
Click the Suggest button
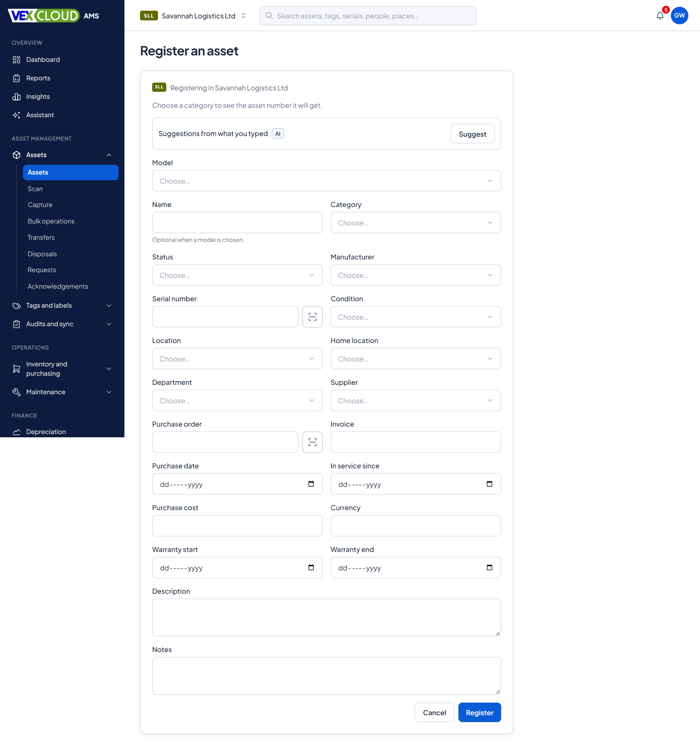point(472,133)
